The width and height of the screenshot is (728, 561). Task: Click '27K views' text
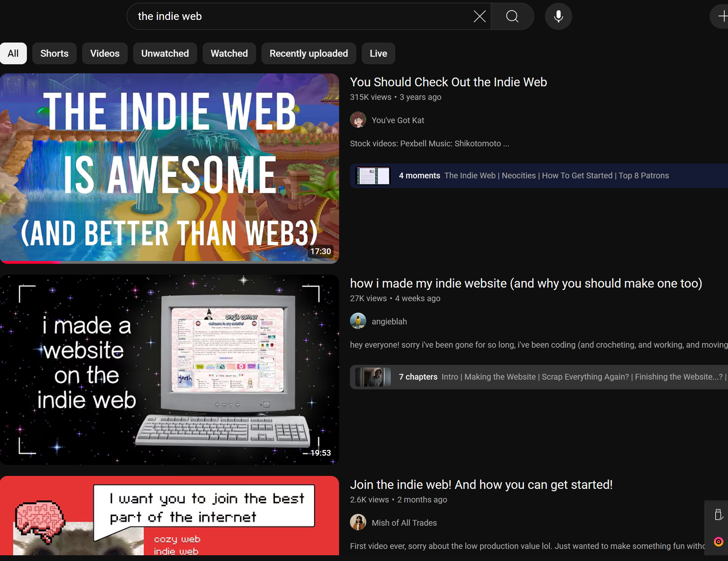(x=368, y=298)
